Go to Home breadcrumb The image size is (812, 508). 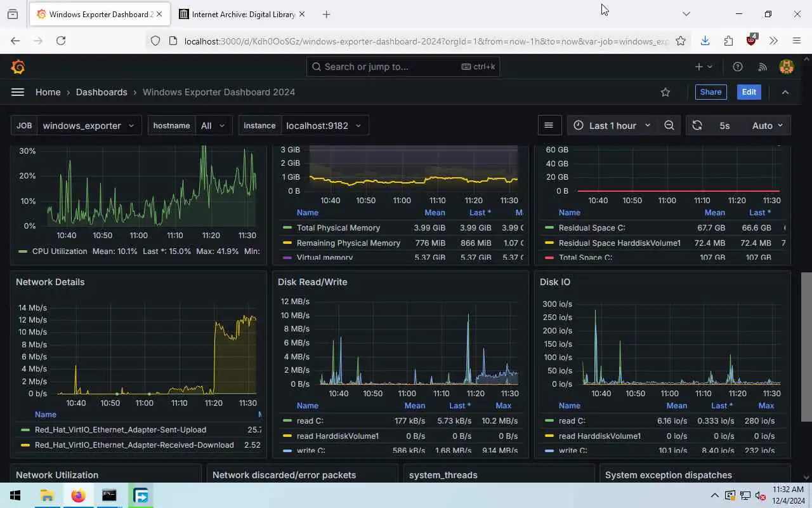[48, 92]
